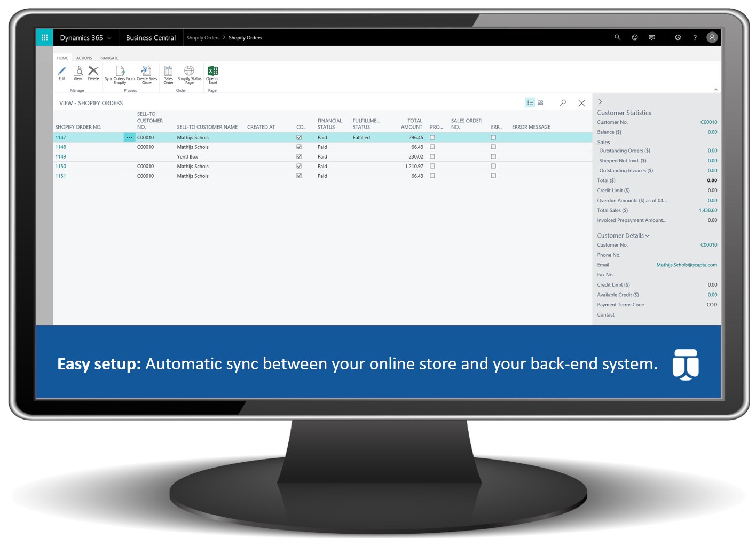Toggle the PRO checkbox for order 1147

432,137
